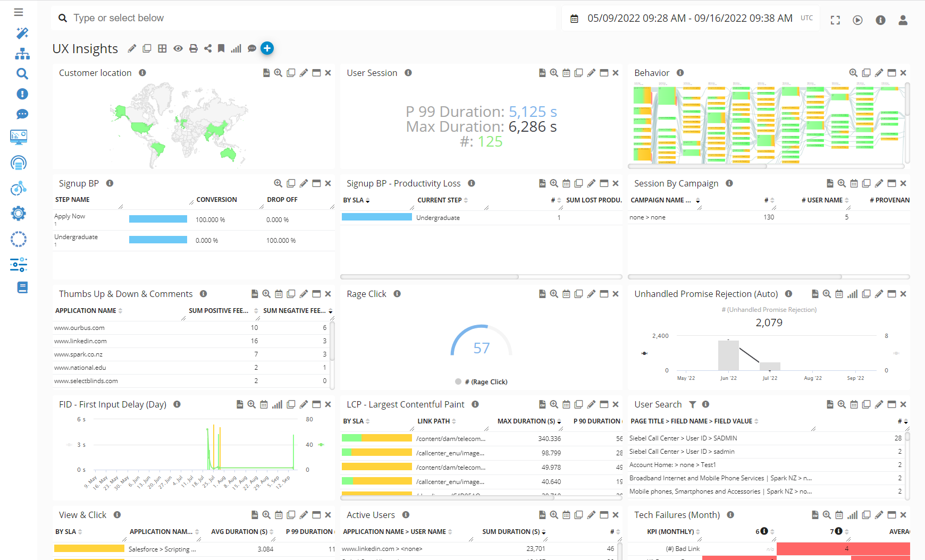Viewport: 925px width, 560px height.
Task: Open the book documentation icon in sidebar
Action: [x=22, y=287]
